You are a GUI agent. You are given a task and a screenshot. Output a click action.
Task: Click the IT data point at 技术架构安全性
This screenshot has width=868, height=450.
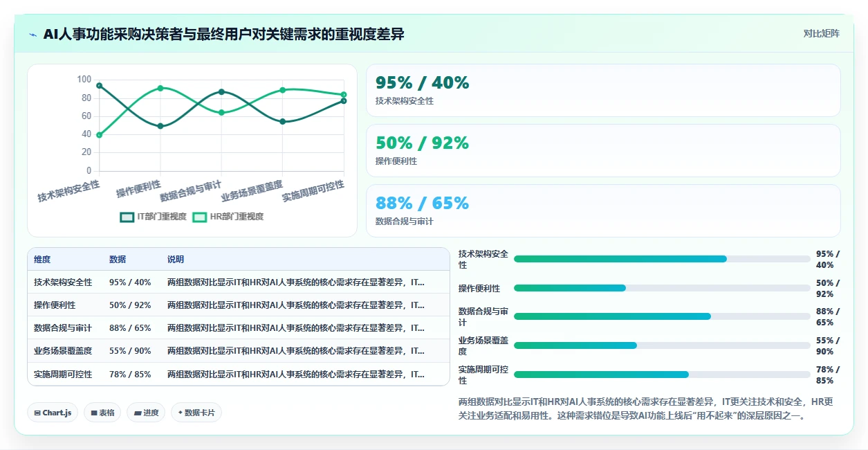[100, 86]
